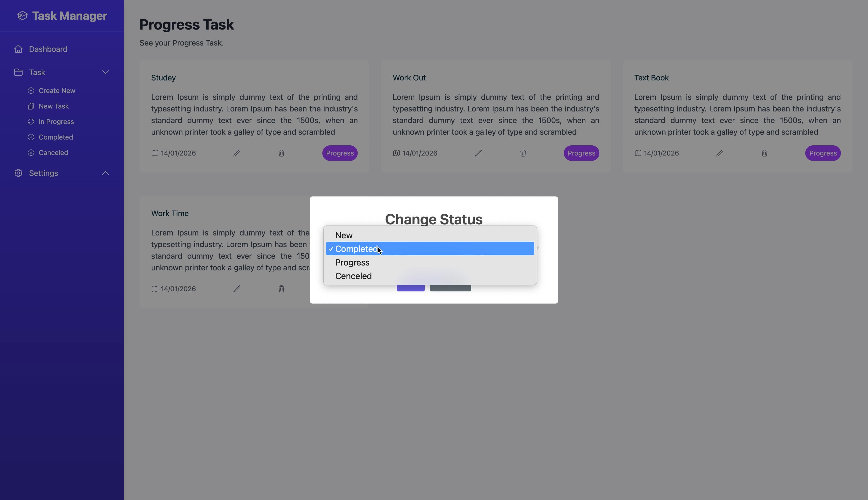This screenshot has height=500, width=868.
Task: Select Progress in the Change Status options
Action: coord(352,262)
